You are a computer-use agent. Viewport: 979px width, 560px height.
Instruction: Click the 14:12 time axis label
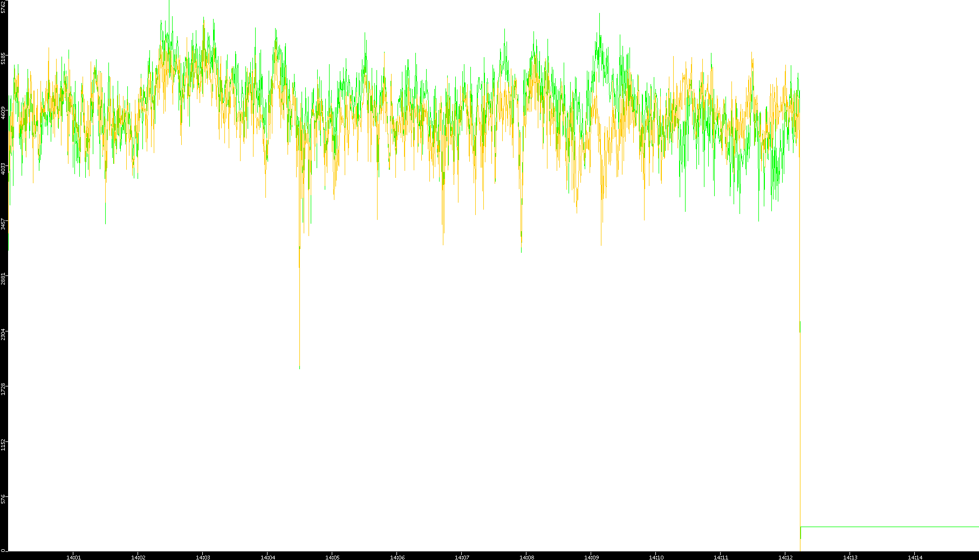(785, 557)
